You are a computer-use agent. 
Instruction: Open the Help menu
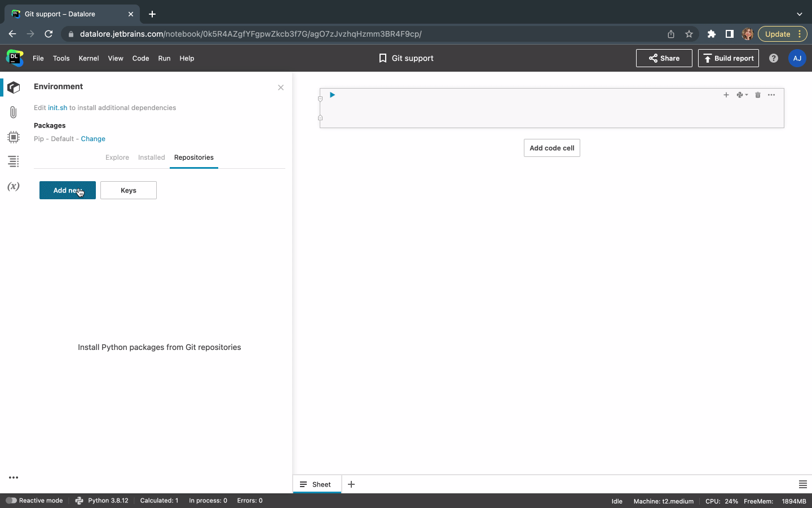click(x=187, y=58)
